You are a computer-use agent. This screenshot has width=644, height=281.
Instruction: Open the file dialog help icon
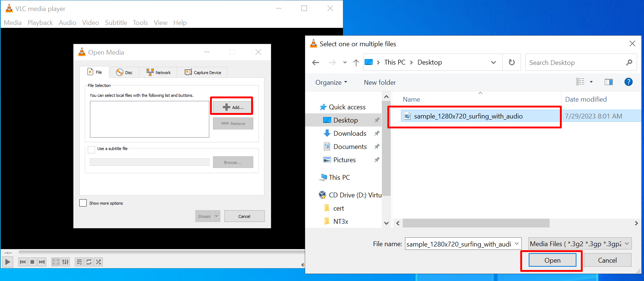point(628,82)
